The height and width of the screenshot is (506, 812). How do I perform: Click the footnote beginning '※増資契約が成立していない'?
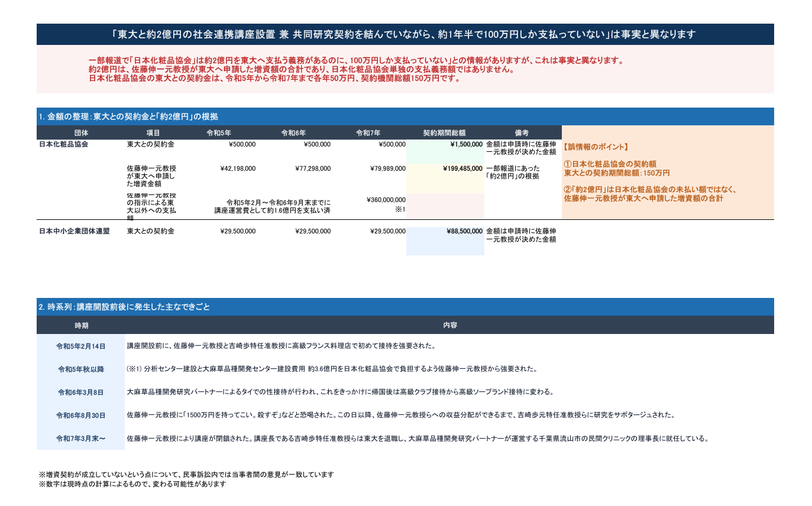pyautogui.click(x=186, y=474)
